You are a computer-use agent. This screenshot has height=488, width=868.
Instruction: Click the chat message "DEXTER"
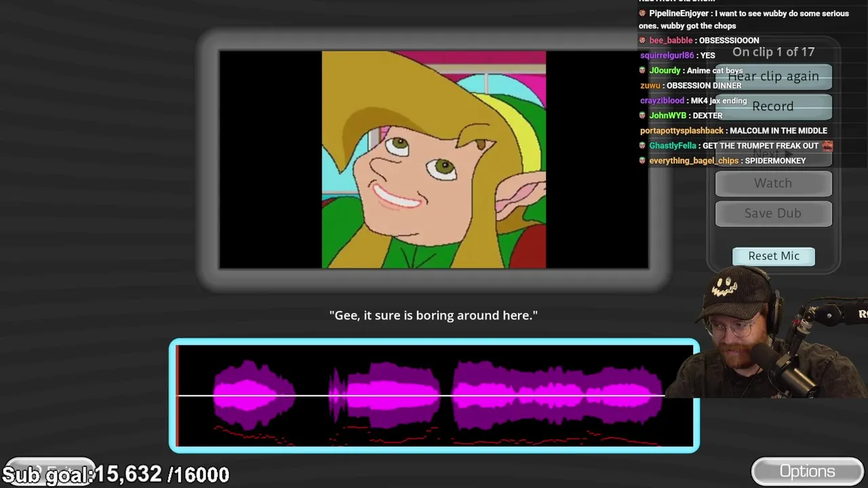(x=707, y=115)
